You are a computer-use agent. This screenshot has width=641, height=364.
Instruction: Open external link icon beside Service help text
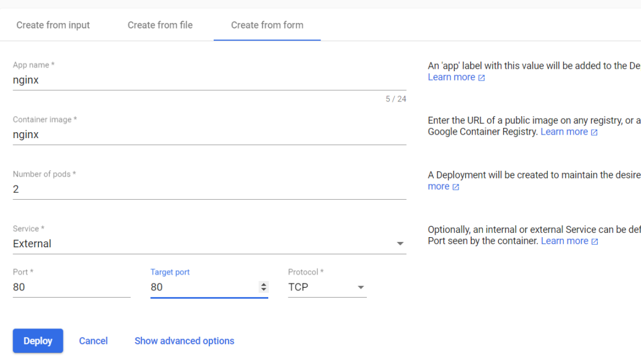[595, 241]
